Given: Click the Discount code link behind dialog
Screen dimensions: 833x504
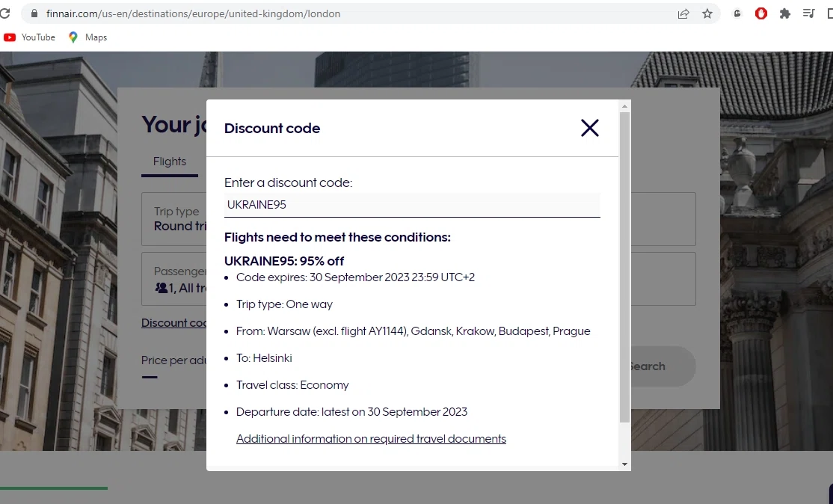Looking at the screenshot, I should (173, 323).
